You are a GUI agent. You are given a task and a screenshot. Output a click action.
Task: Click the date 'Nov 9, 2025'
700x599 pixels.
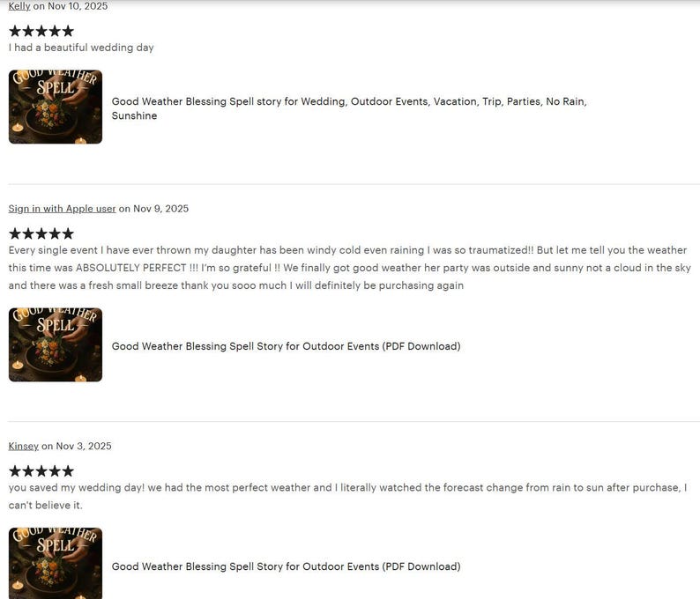pos(160,209)
